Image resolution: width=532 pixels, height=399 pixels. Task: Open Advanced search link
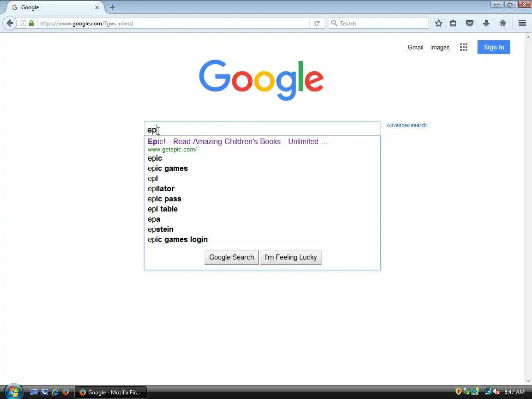click(406, 125)
